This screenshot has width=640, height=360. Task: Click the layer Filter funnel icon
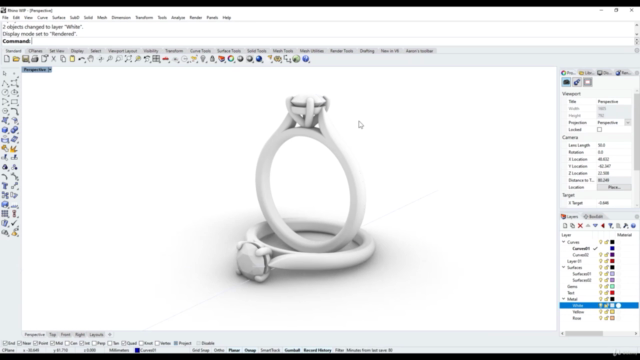tap(611, 226)
